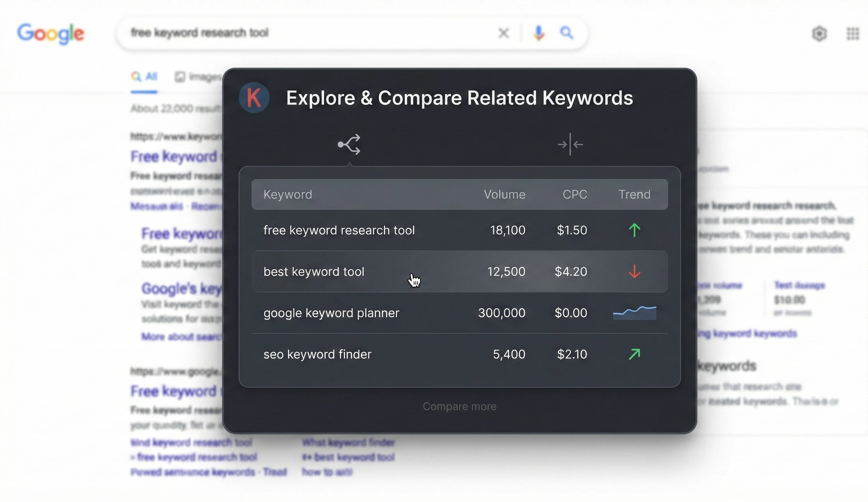Open Google settings gear icon
The image size is (868, 502).
click(819, 33)
